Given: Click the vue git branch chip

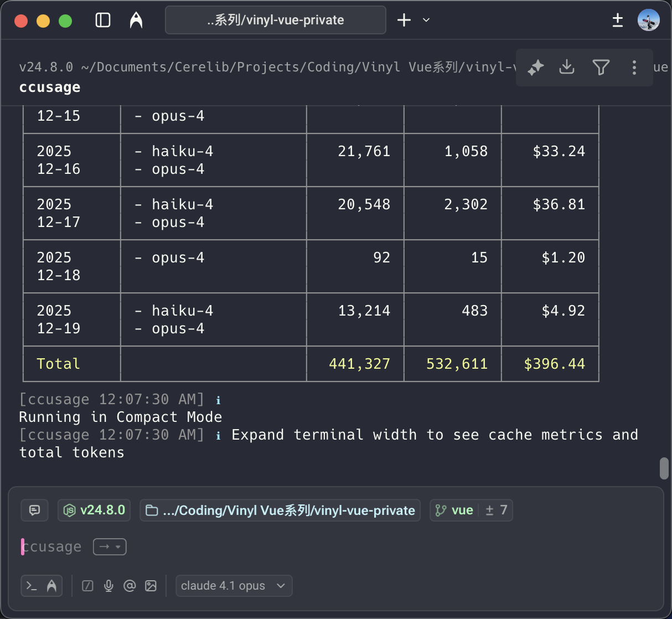Looking at the screenshot, I should click(454, 510).
